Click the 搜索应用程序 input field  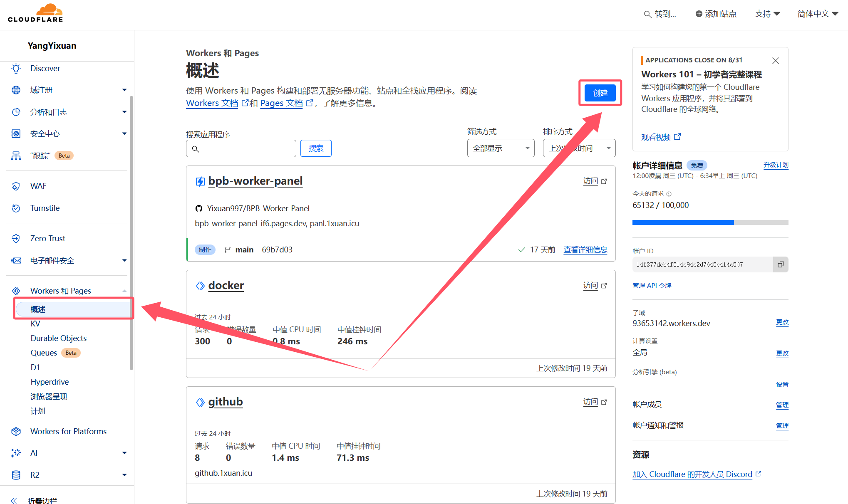click(241, 148)
